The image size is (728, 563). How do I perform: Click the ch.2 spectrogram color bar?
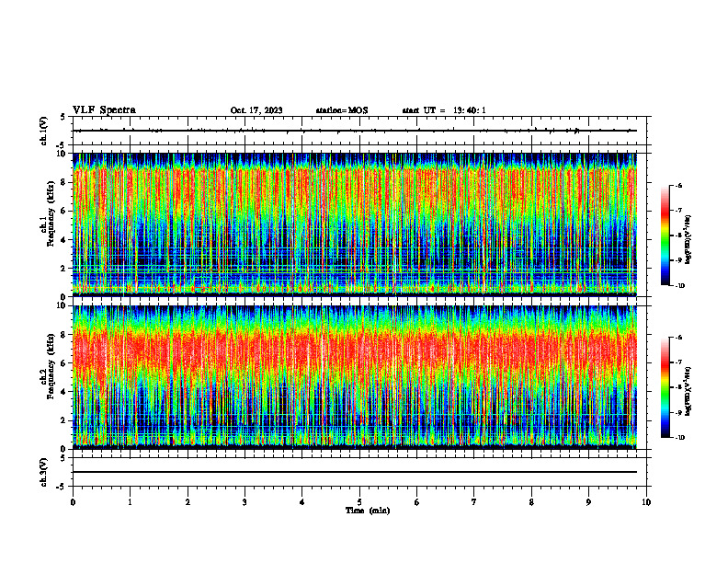[x=665, y=387]
